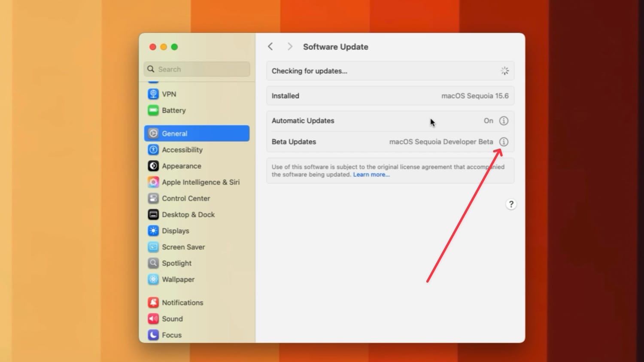Open Accessibility settings label

click(182, 150)
